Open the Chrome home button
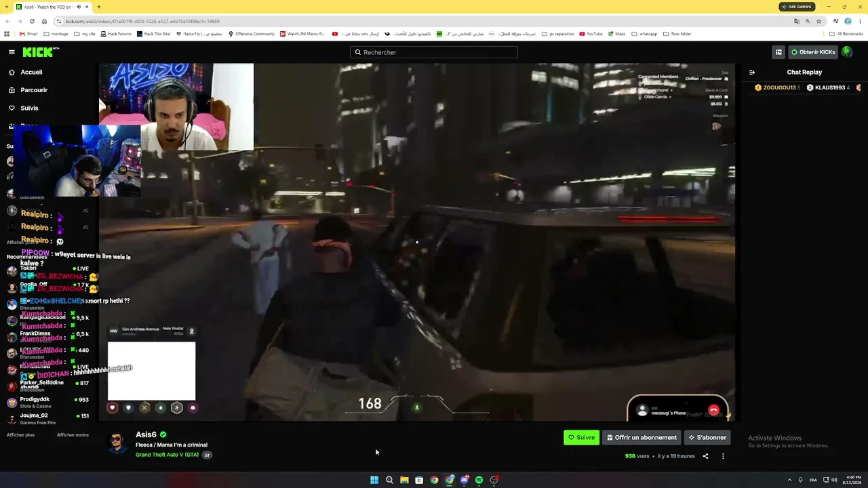Image resolution: width=868 pixels, height=488 pixels. point(44,21)
